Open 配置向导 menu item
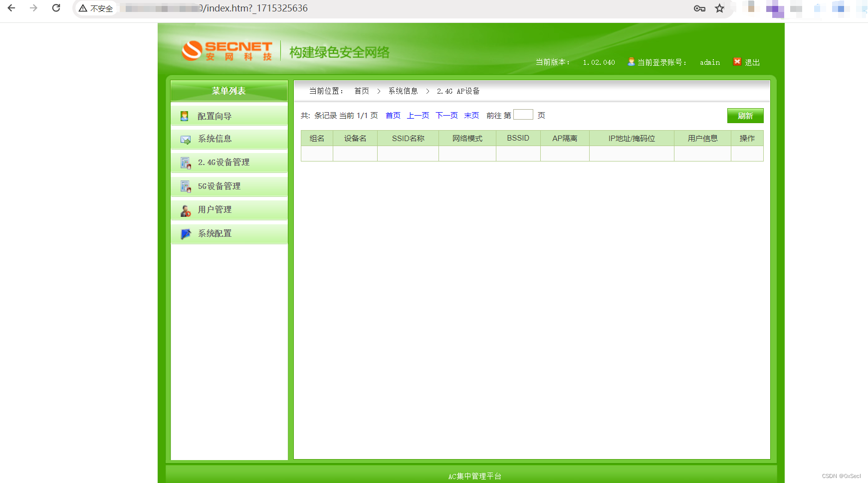The width and height of the screenshot is (868, 483). [229, 116]
